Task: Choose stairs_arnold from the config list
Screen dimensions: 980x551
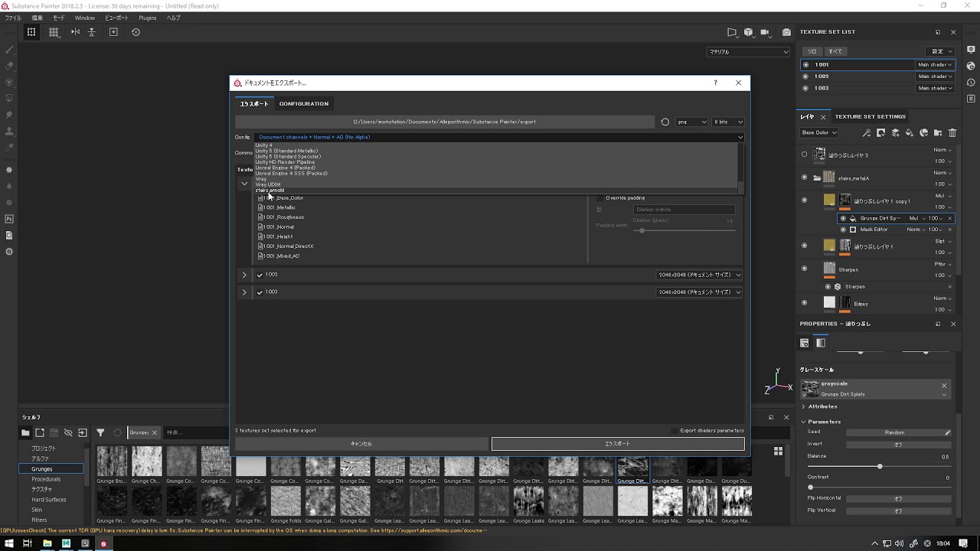Action: pos(270,191)
